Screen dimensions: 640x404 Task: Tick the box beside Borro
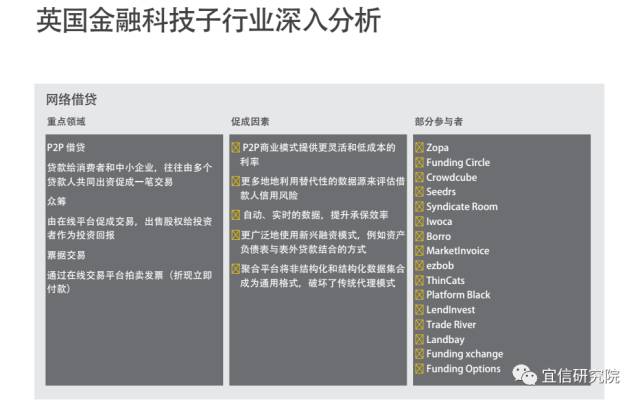click(x=420, y=237)
